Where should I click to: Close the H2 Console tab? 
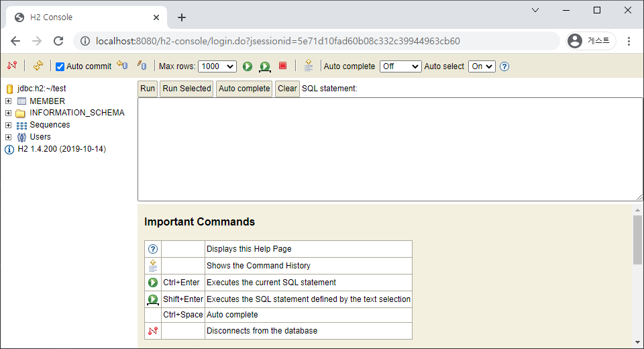pos(156,17)
